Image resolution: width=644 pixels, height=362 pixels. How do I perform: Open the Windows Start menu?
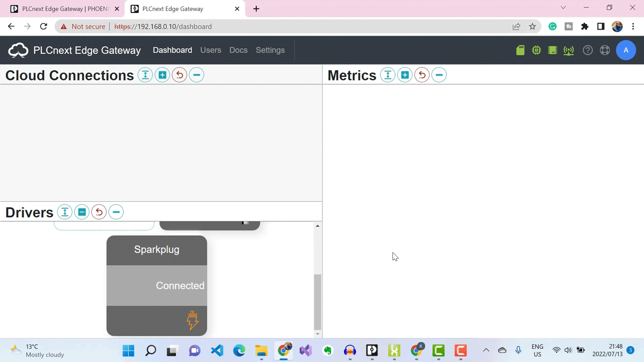[128, 350]
